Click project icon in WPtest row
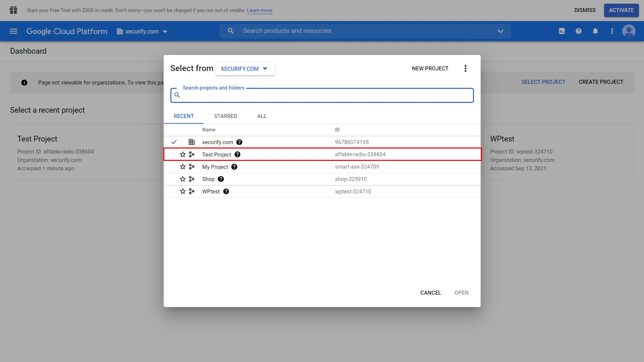 [192, 191]
